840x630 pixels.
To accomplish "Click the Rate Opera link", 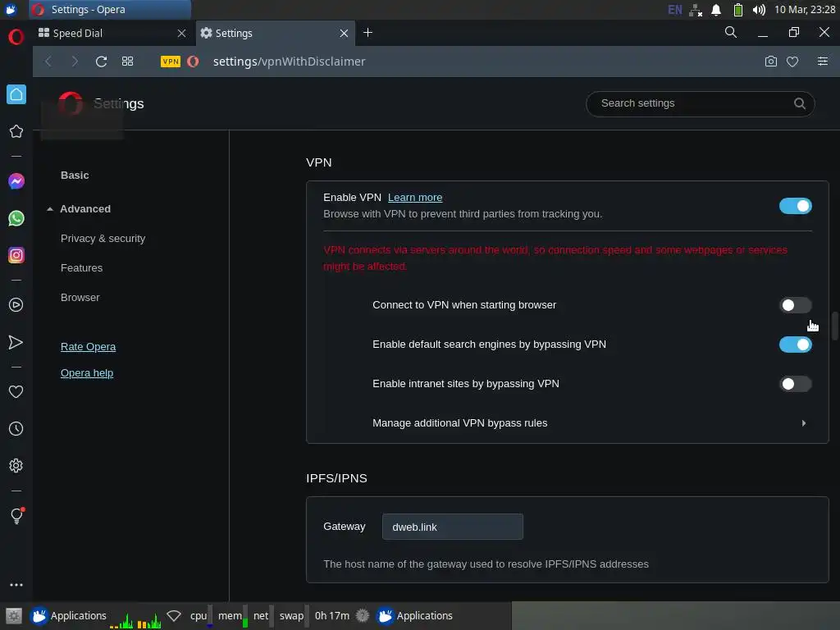I will (x=88, y=347).
